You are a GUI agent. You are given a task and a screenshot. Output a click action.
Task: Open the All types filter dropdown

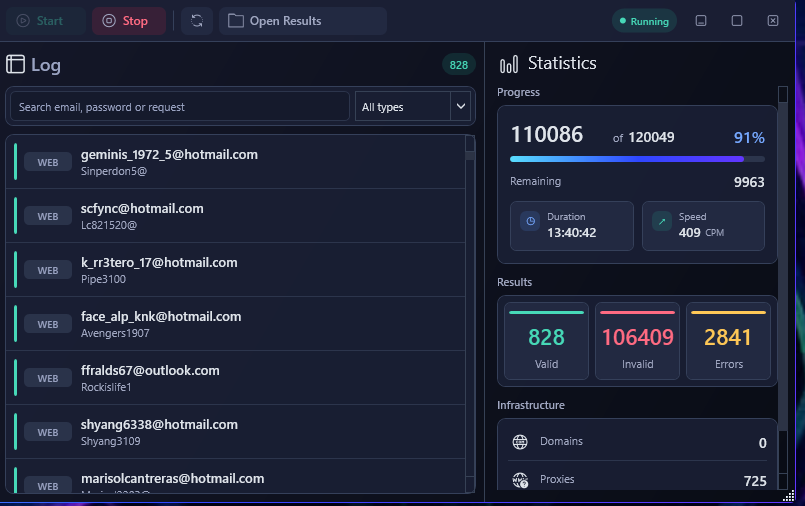coord(413,107)
